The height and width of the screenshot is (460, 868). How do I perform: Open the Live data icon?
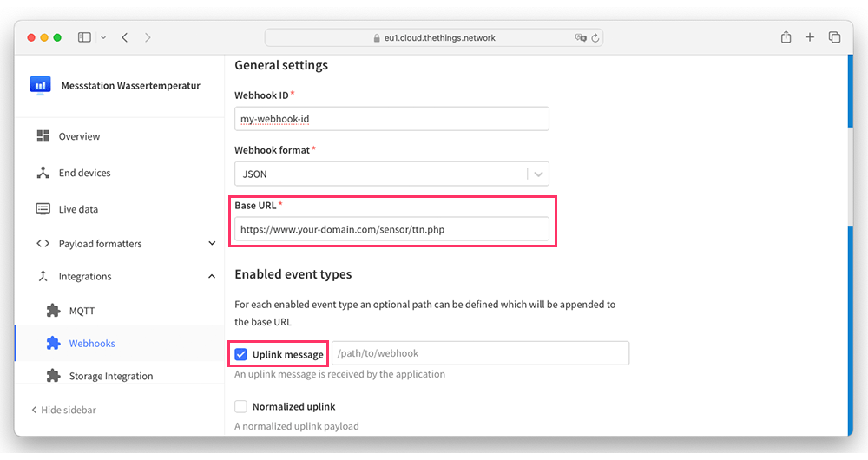click(43, 208)
